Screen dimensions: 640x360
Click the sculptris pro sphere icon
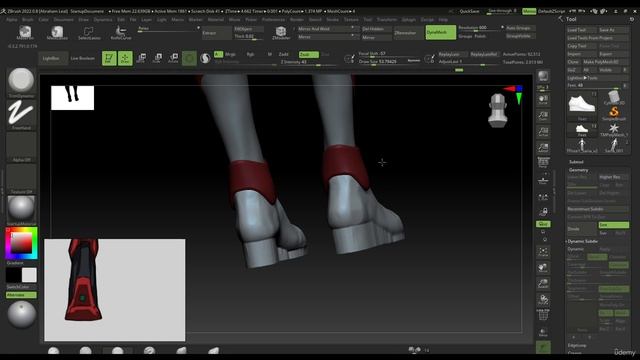(x=205, y=58)
